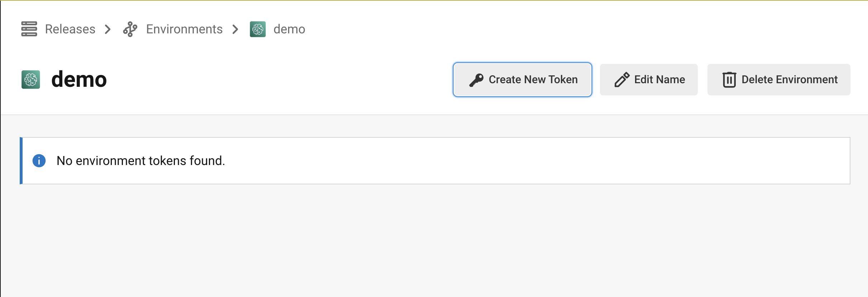Click the chevron between Environments and demo
The image size is (868, 297).
235,29
